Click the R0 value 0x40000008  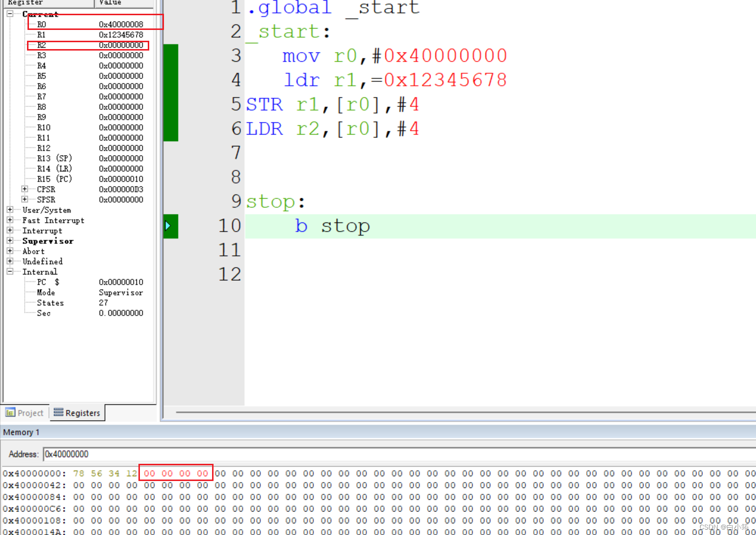click(x=121, y=24)
